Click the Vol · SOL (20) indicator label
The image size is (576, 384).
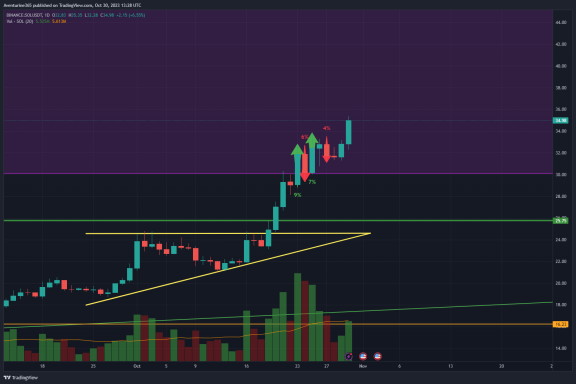click(20, 21)
